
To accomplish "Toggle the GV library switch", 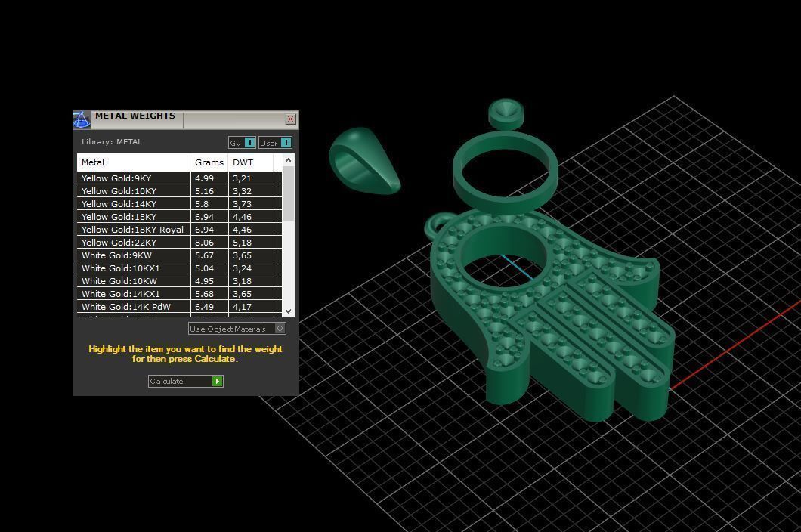I will coord(242,143).
